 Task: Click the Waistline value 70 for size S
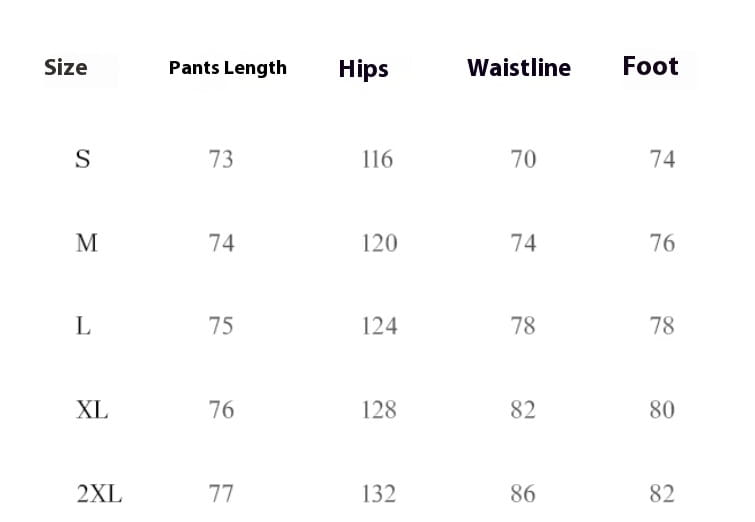[x=523, y=159]
